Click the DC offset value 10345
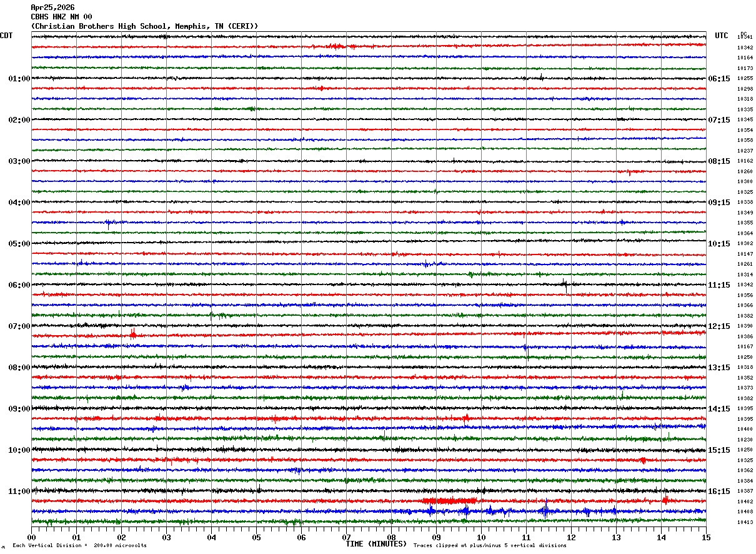This screenshot has width=756, height=554. (x=745, y=120)
